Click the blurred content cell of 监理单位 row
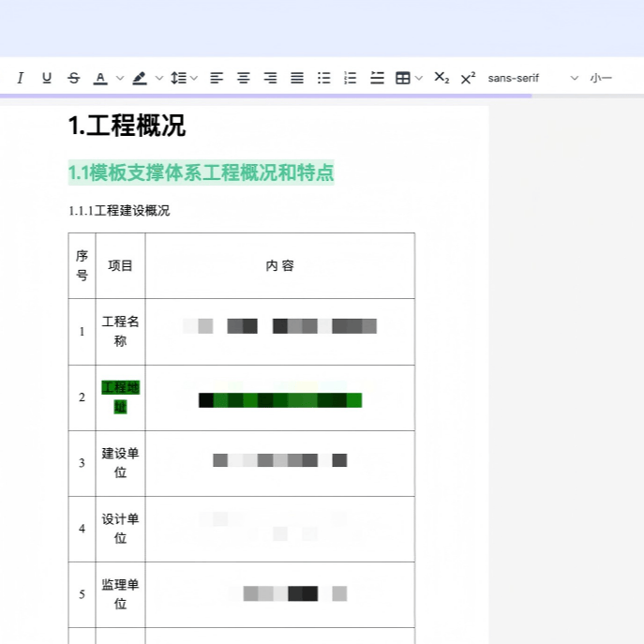The width and height of the screenshot is (644, 644). tap(280, 594)
